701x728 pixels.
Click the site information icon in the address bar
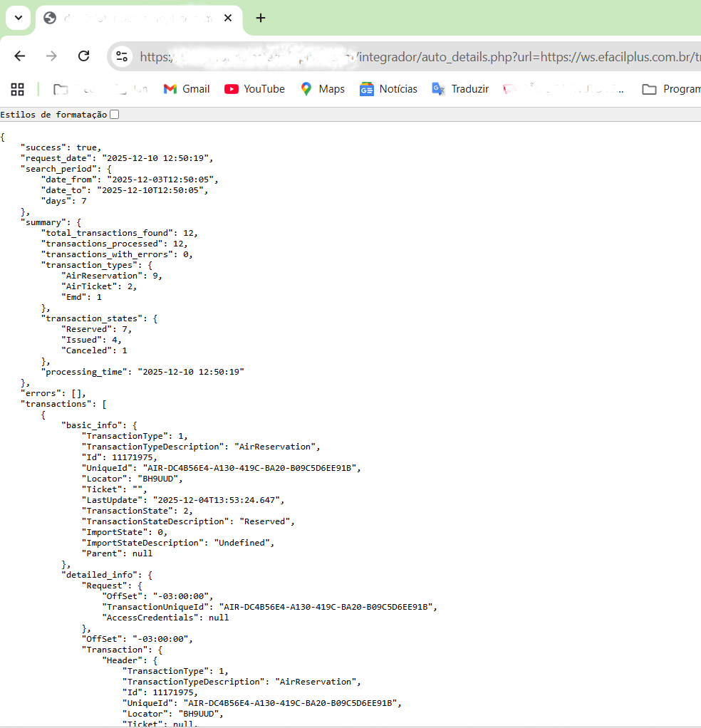coord(123,56)
